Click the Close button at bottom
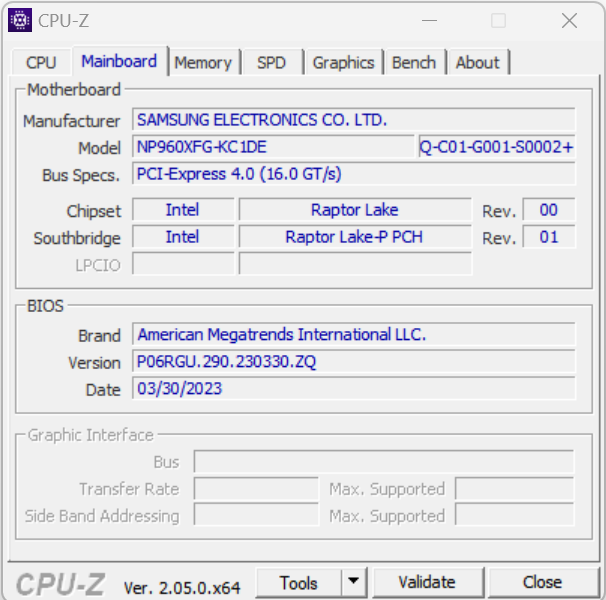The image size is (606, 600). click(x=542, y=582)
